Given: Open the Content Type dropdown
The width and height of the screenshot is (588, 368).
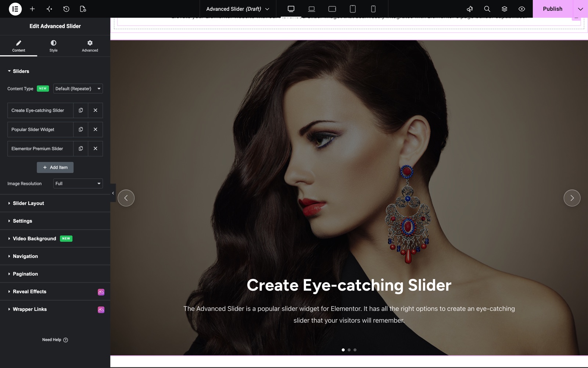Looking at the screenshot, I should pyautogui.click(x=78, y=89).
